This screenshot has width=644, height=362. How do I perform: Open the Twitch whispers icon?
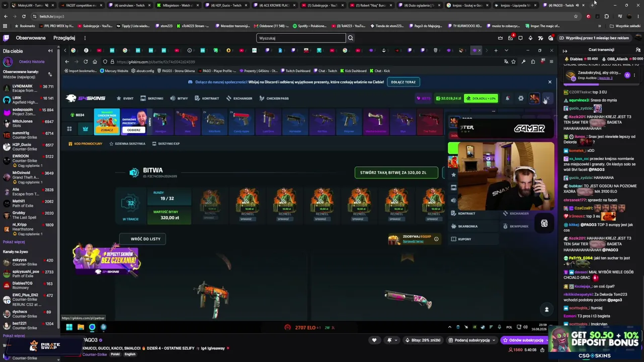point(520,38)
